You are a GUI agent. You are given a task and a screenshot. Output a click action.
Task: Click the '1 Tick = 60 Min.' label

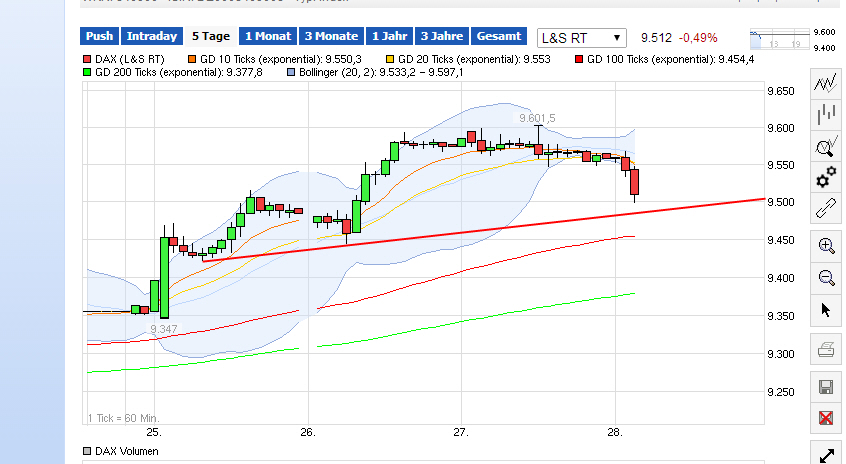tap(124, 418)
